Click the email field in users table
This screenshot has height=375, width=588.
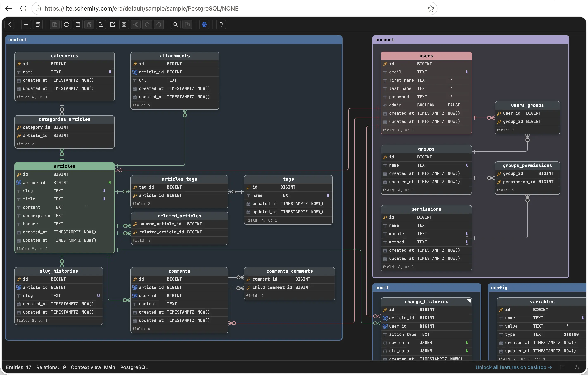coord(426,72)
